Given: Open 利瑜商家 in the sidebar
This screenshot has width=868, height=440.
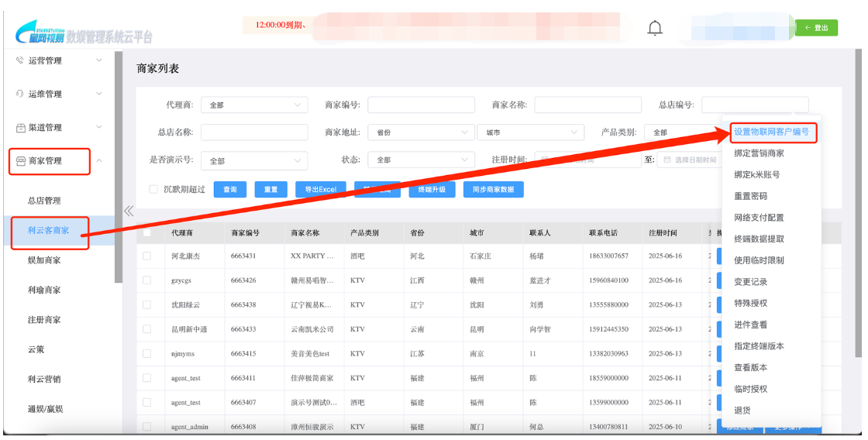Looking at the screenshot, I should coord(44,290).
